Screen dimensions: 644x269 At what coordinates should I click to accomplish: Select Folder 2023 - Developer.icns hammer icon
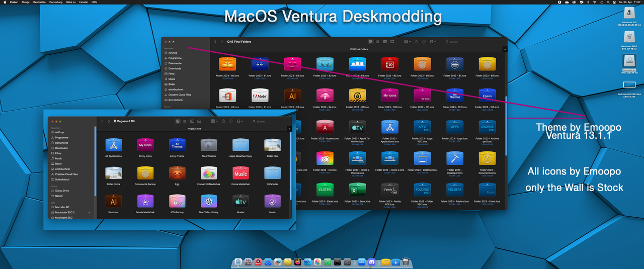[x=455, y=158]
